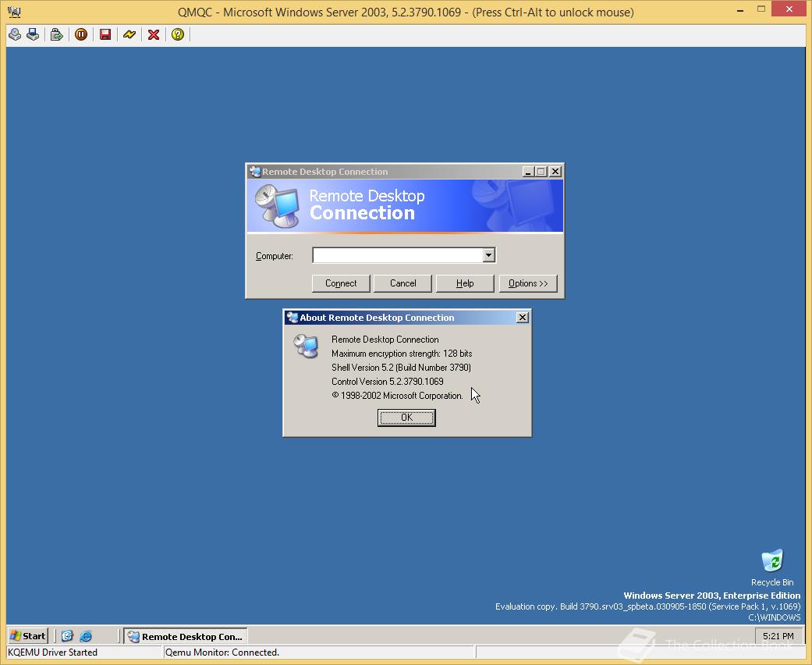Click '© 1998-2002 Microsoft Corporation.' text
This screenshot has width=812, height=665.
coord(397,396)
